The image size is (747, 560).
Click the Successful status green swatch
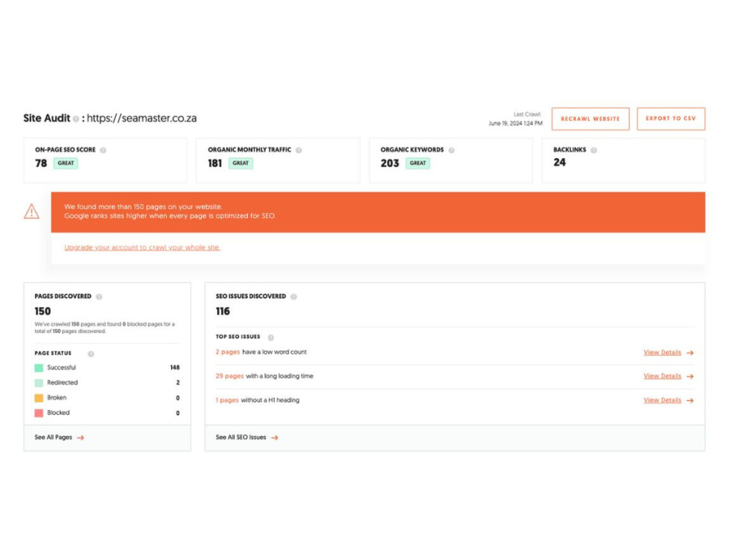(x=39, y=367)
